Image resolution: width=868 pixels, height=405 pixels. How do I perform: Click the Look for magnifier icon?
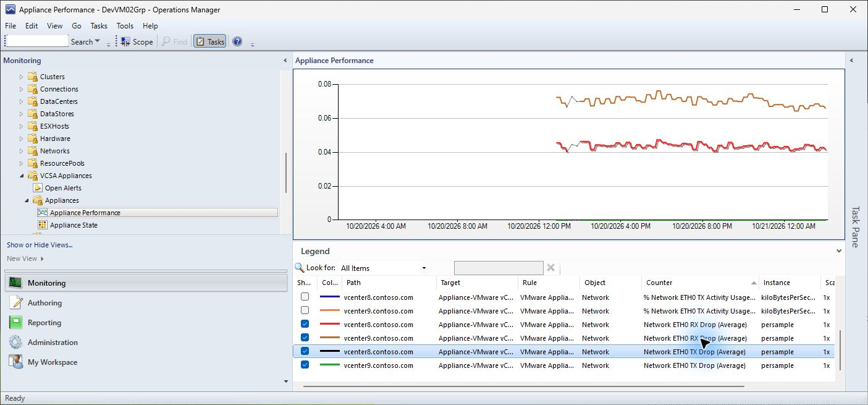(x=300, y=268)
